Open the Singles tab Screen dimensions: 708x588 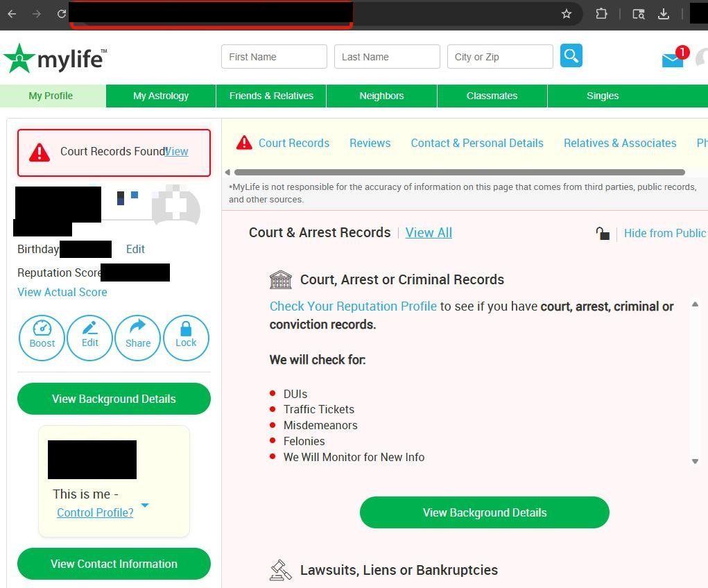603,96
